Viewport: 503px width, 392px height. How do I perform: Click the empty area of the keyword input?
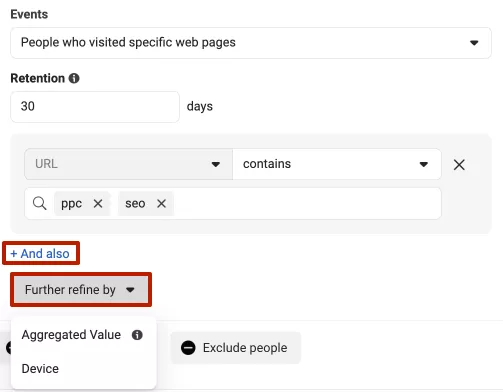307,203
